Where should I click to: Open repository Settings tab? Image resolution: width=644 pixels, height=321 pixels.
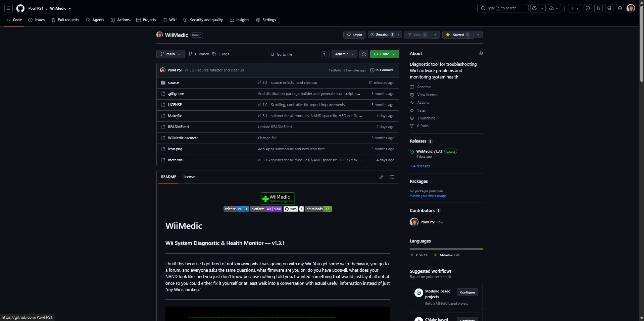click(266, 20)
